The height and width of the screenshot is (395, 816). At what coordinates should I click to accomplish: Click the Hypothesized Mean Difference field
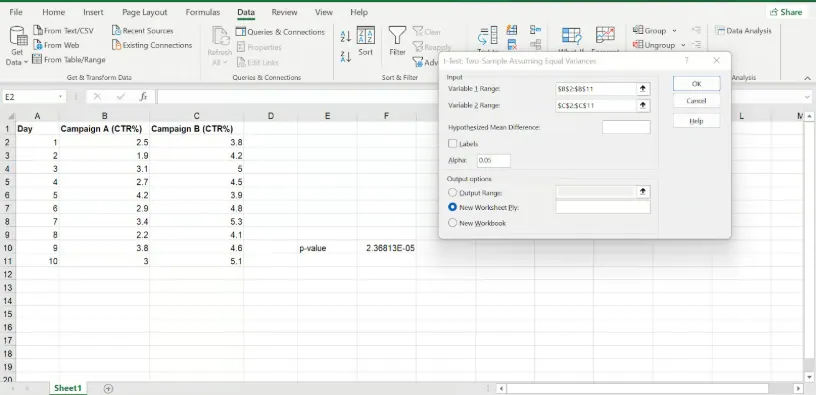(x=626, y=127)
